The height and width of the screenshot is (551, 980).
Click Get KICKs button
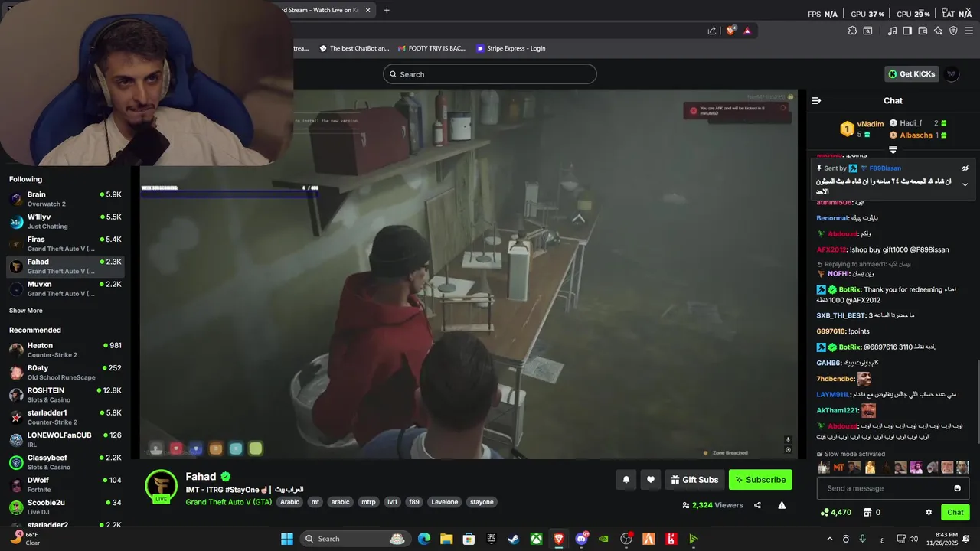pyautogui.click(x=911, y=74)
